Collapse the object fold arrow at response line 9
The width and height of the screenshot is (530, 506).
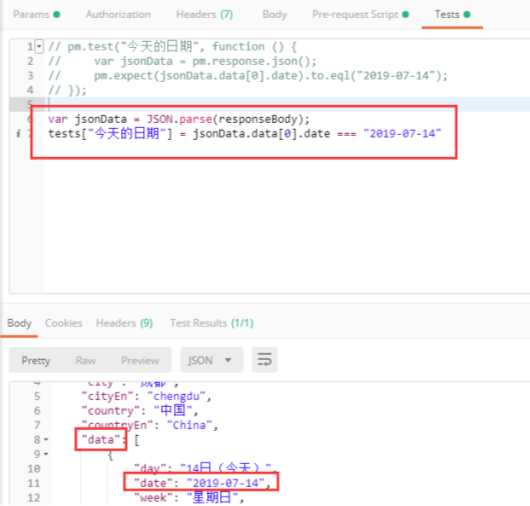(46, 454)
